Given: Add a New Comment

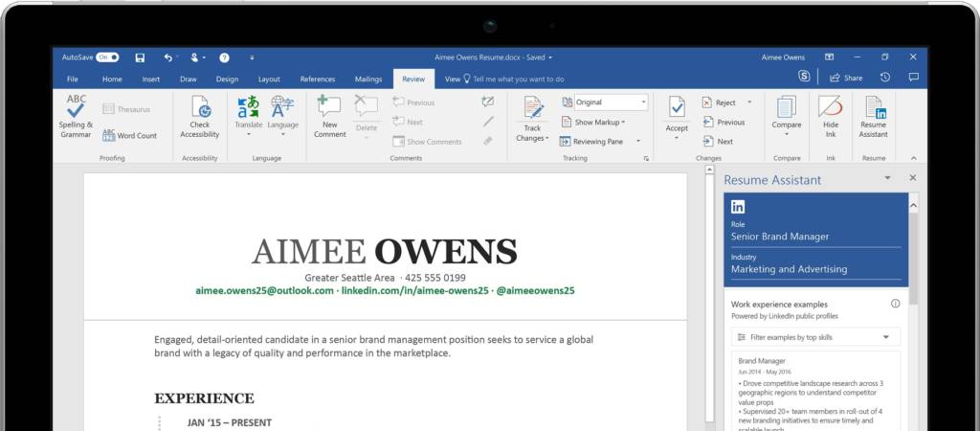Looking at the screenshot, I should (329, 116).
